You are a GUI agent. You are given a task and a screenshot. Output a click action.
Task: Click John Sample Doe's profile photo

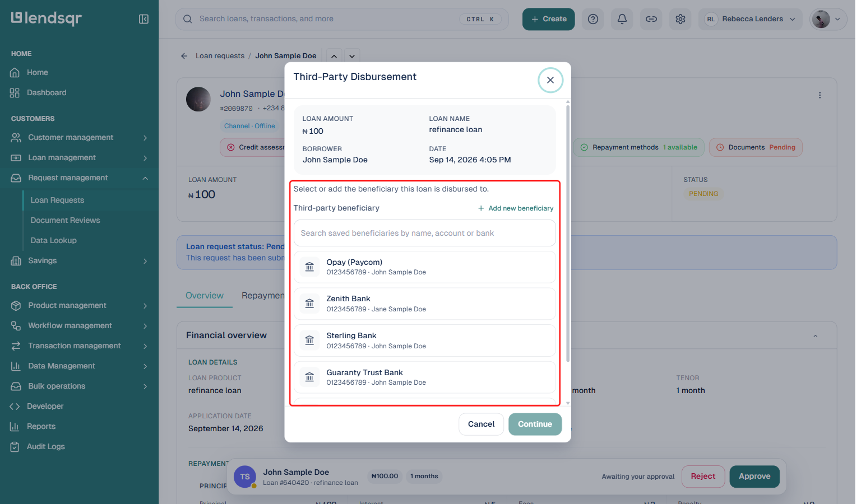198,99
